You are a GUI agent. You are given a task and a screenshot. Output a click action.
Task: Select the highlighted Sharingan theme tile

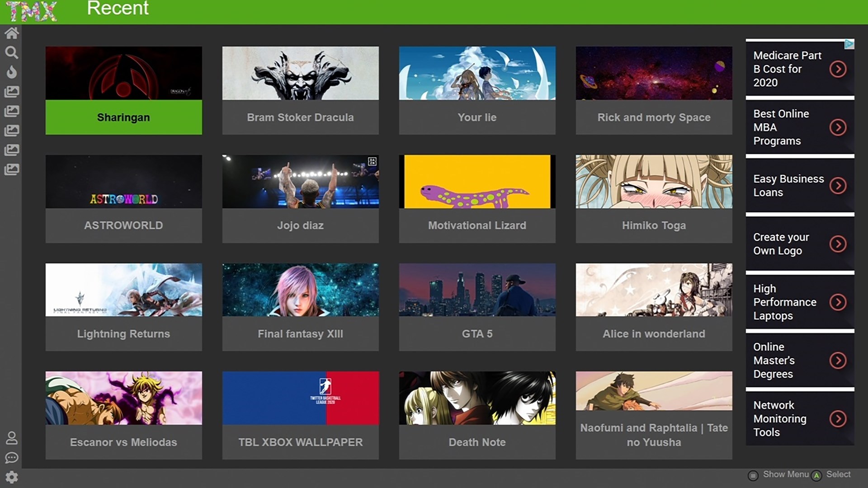pos(123,90)
